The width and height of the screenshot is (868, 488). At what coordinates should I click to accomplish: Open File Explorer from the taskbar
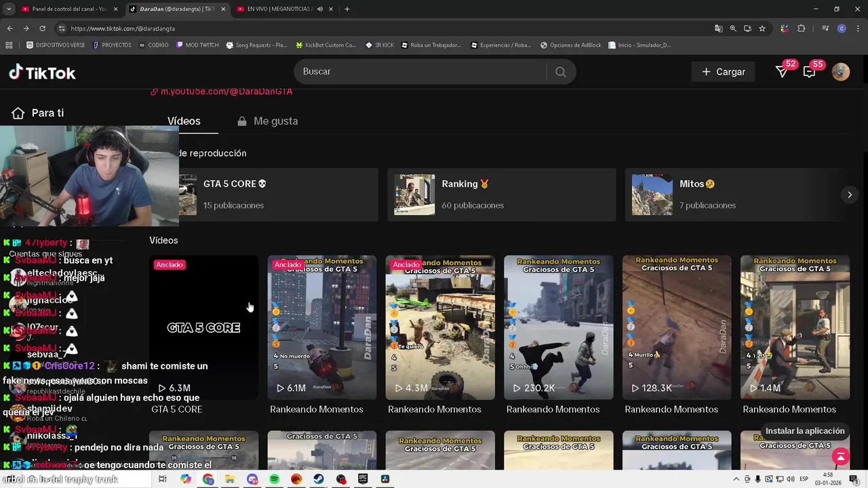[230, 479]
